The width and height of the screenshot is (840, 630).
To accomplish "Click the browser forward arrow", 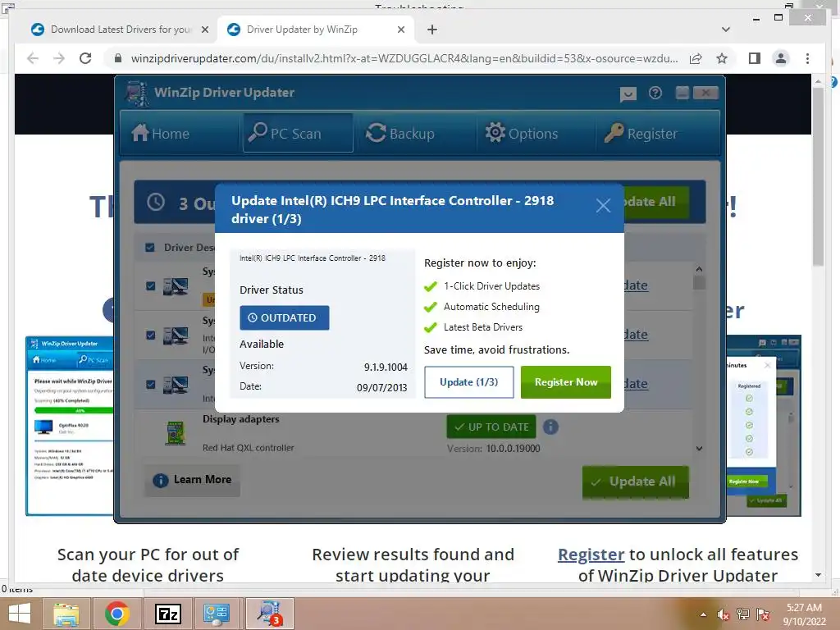I will tap(59, 58).
